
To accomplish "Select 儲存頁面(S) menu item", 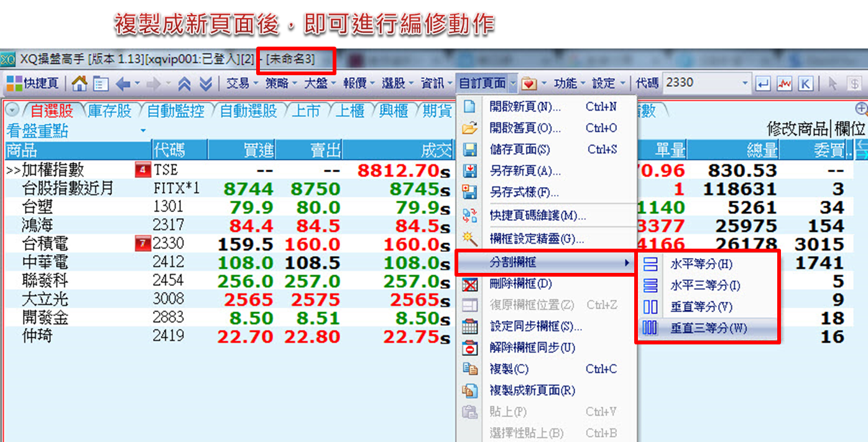I will click(x=547, y=149).
